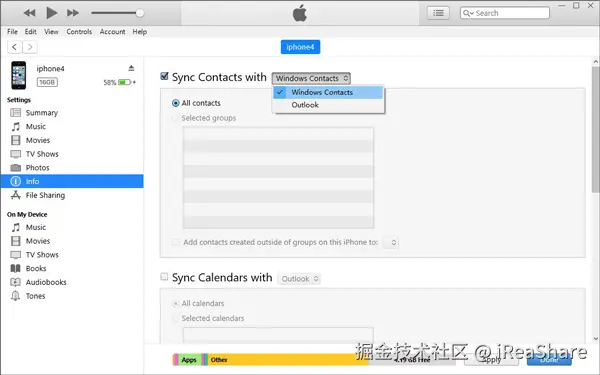Screen dimensions: 600x375
Task: Go forward with the right arrow button
Action: (30, 47)
